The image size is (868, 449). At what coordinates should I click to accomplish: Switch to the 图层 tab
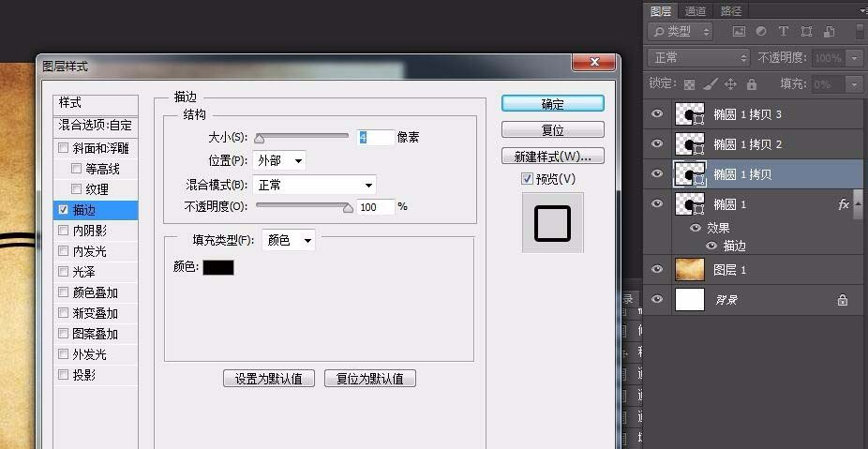[661, 10]
